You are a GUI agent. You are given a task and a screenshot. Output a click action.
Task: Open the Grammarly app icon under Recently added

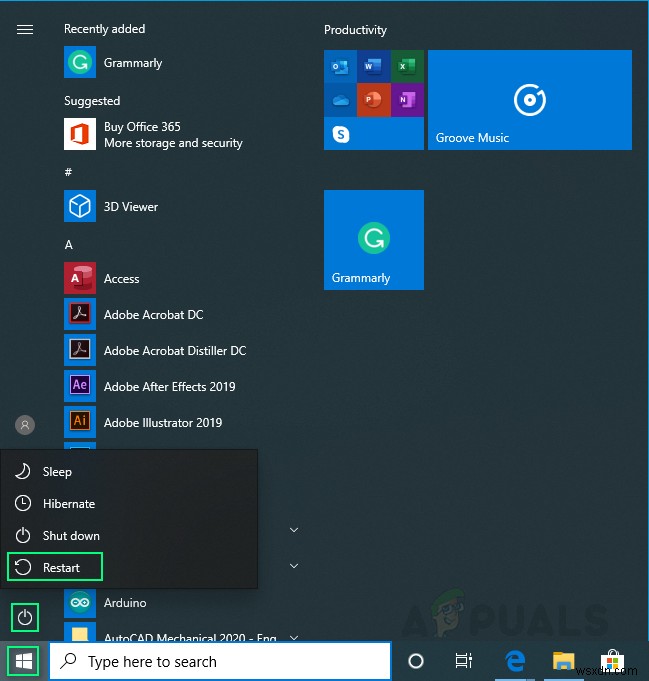80,62
